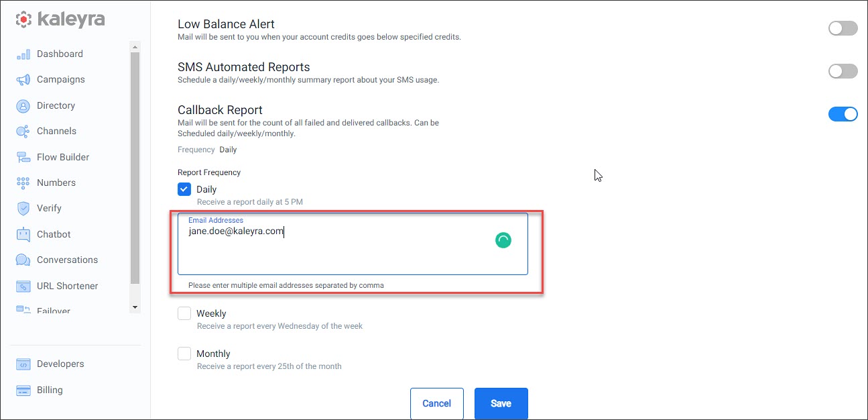
Task: Click 'Receive a report daily at 5 PM'
Action: pos(250,202)
